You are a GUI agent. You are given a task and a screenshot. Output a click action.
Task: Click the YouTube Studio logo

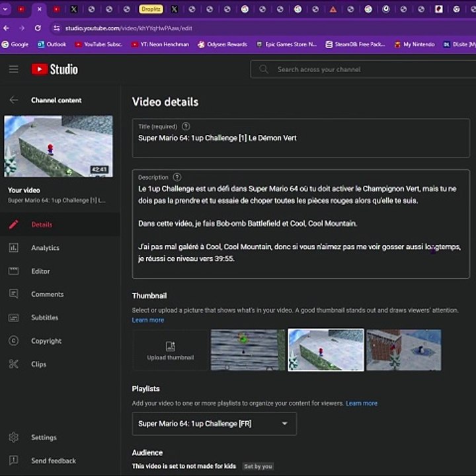[55, 69]
